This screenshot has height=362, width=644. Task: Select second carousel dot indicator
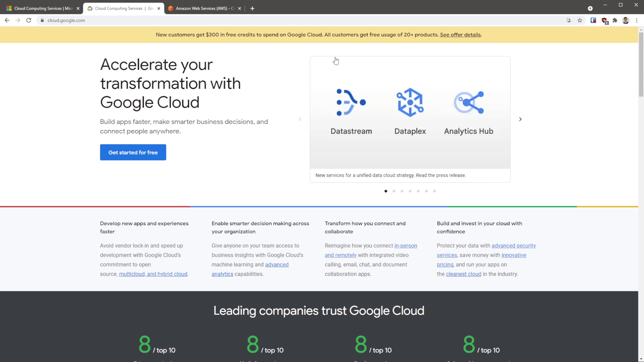pos(394,191)
